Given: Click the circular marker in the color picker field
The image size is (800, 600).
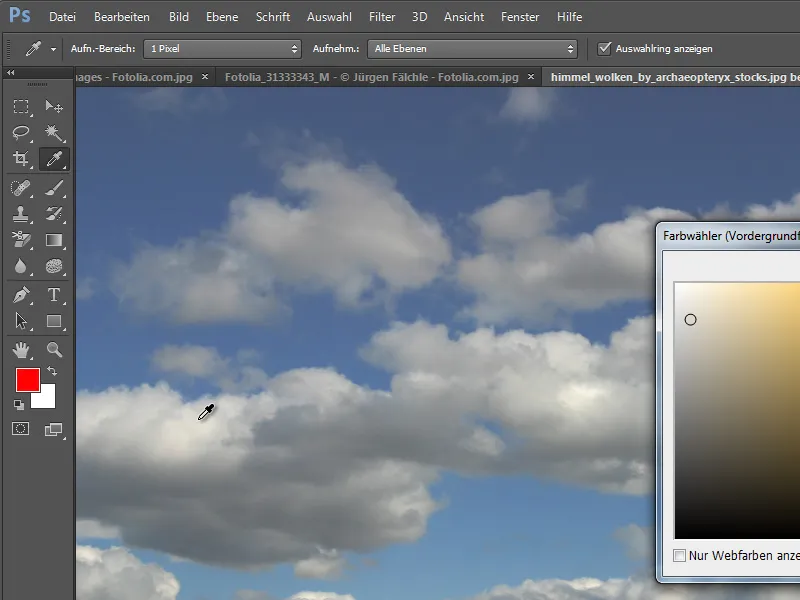Looking at the screenshot, I should (690, 320).
